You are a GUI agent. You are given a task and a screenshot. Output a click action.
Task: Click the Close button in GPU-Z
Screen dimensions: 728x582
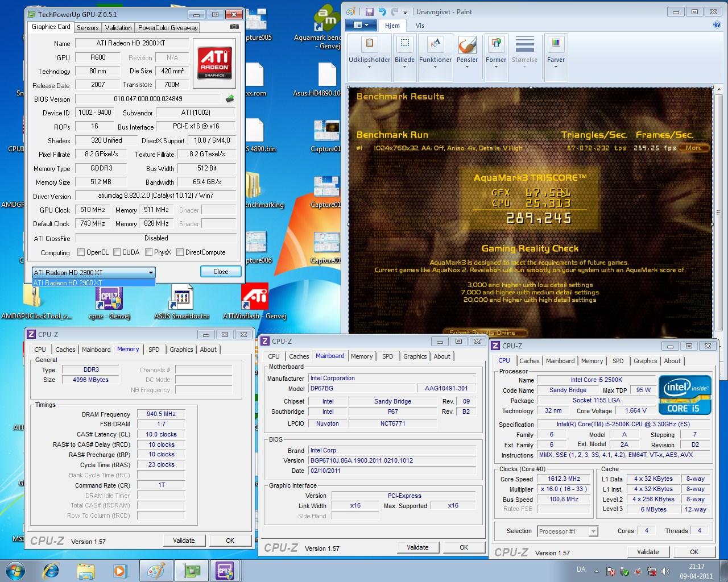(221, 272)
